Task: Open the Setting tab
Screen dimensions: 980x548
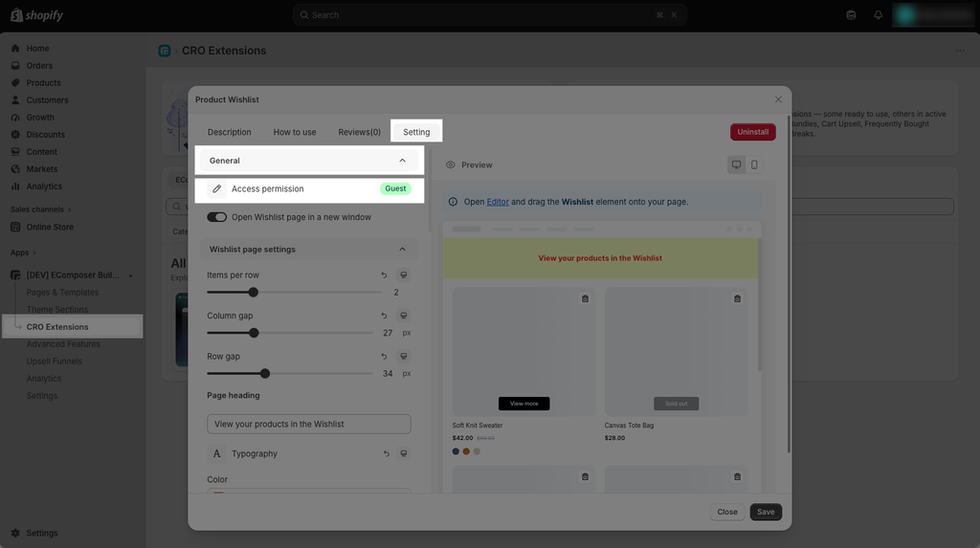Action: click(x=416, y=132)
